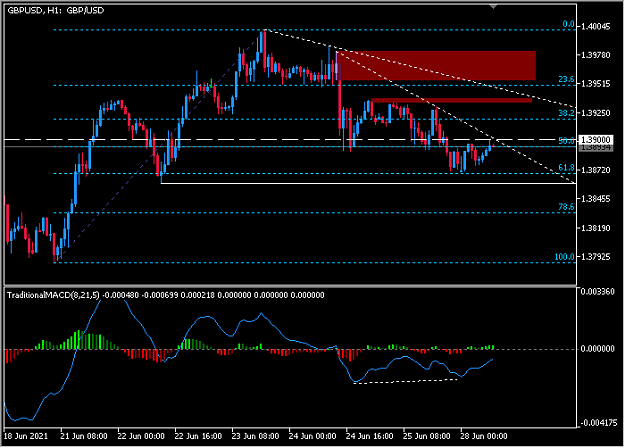Click the 18 Jun 2021 date label
This screenshot has width=625, height=448.
tap(26, 436)
